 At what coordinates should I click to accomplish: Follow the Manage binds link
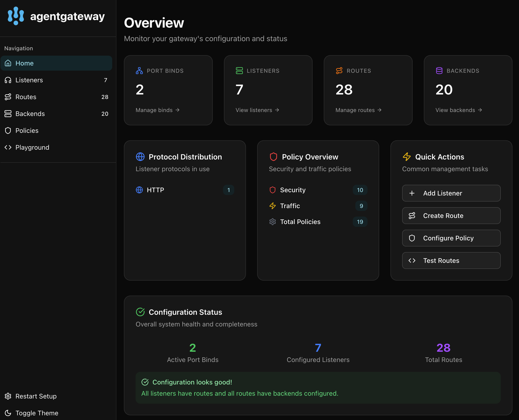click(x=157, y=110)
